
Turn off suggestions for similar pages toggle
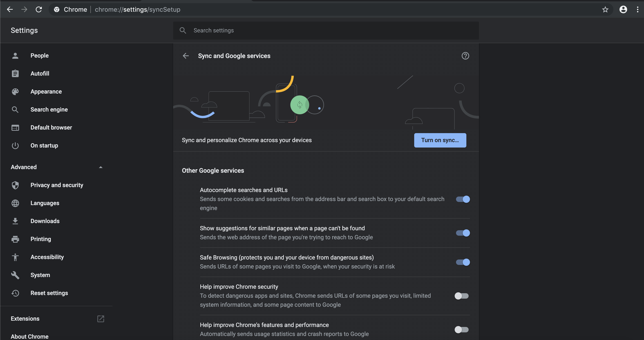click(x=463, y=233)
